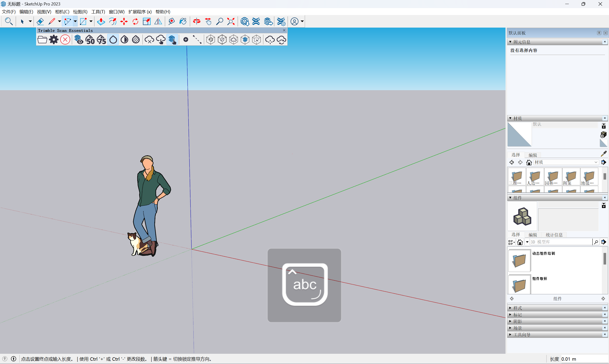Click the default material preview swatch
Screen dimensions: 609x364
click(x=519, y=134)
